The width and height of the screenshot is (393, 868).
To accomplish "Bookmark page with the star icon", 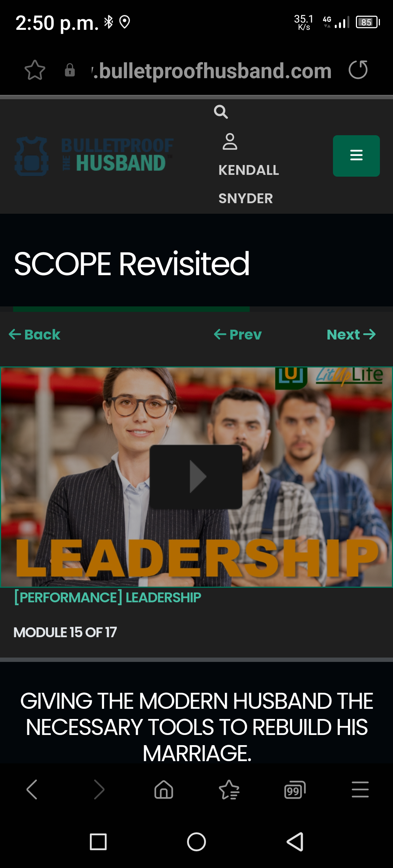I will click(x=35, y=70).
